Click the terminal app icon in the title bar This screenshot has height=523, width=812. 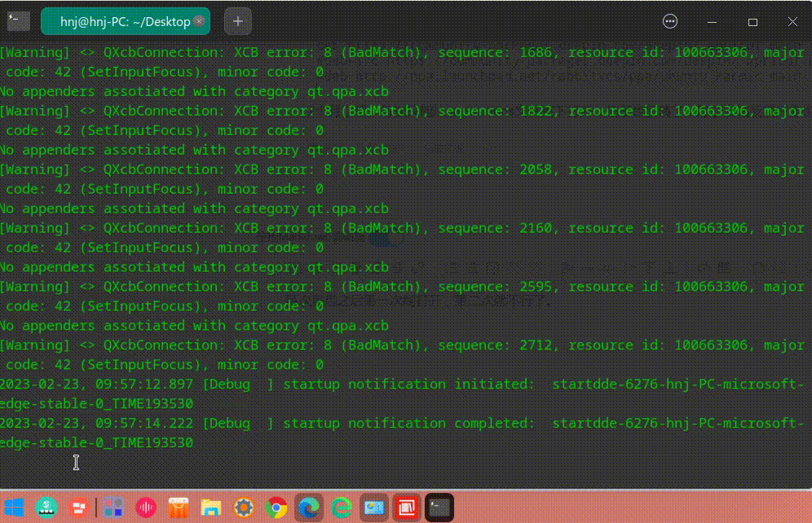(x=18, y=21)
